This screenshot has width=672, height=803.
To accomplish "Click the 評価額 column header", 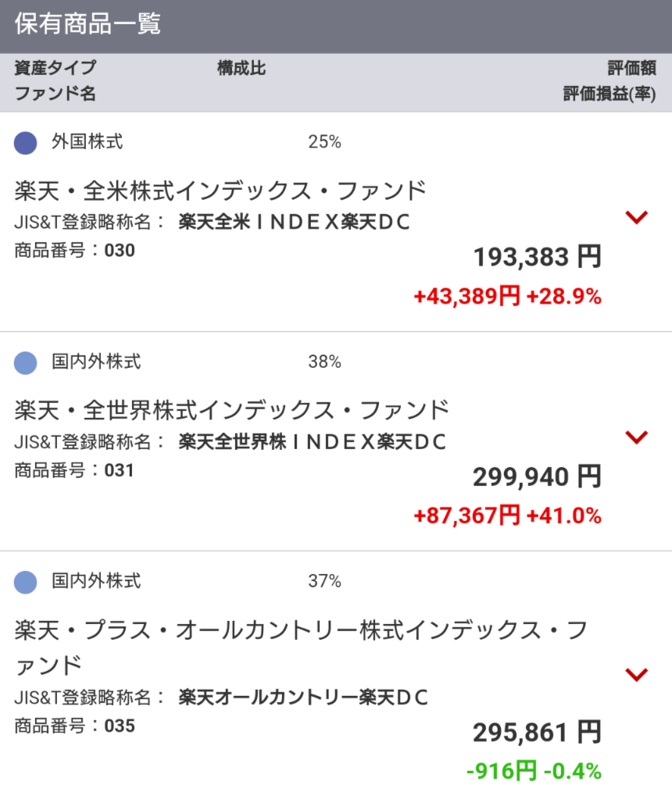I will (x=631, y=69).
